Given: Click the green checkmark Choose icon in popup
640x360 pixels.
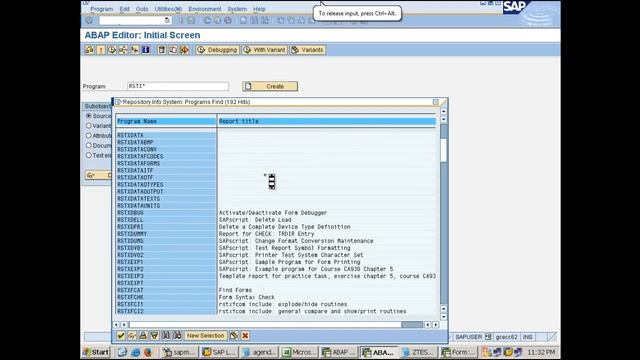Looking at the screenshot, I should tap(120, 336).
